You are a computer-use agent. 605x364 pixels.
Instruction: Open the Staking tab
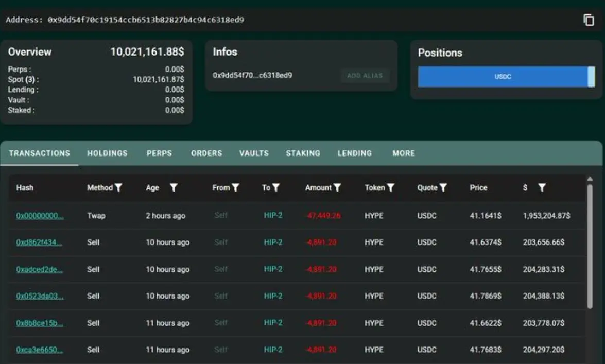(303, 153)
